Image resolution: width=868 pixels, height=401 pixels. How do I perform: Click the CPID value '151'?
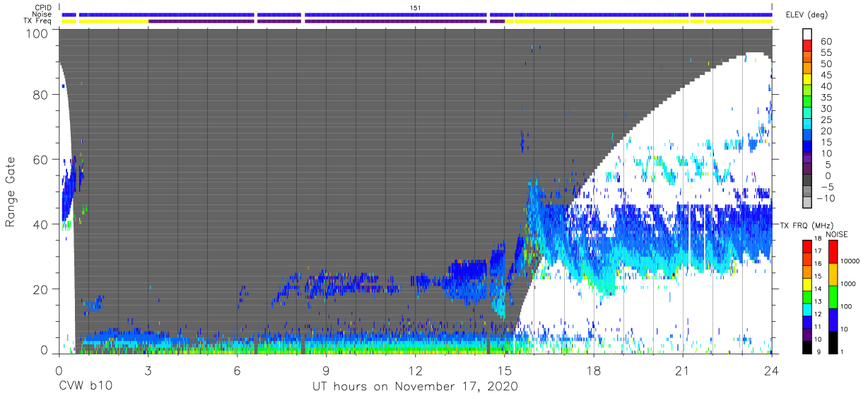[x=416, y=7]
